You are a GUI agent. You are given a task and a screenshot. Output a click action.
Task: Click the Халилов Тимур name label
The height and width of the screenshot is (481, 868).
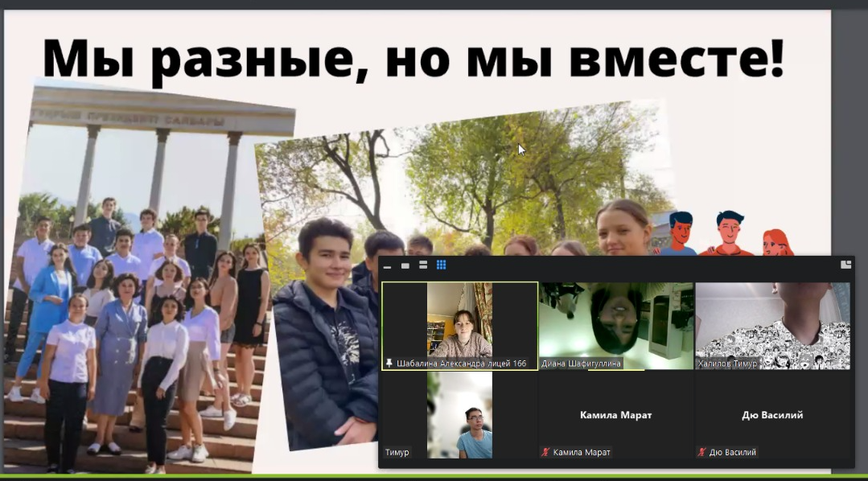click(x=727, y=364)
